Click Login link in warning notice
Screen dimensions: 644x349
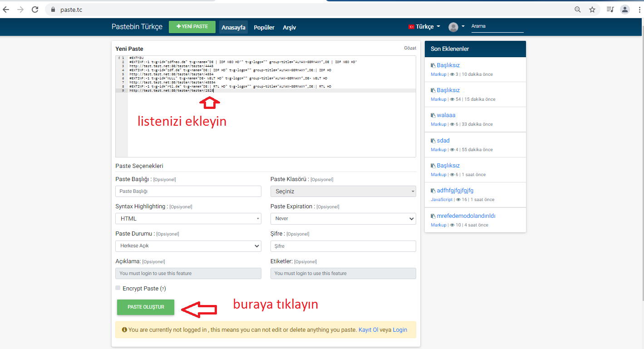400,330
